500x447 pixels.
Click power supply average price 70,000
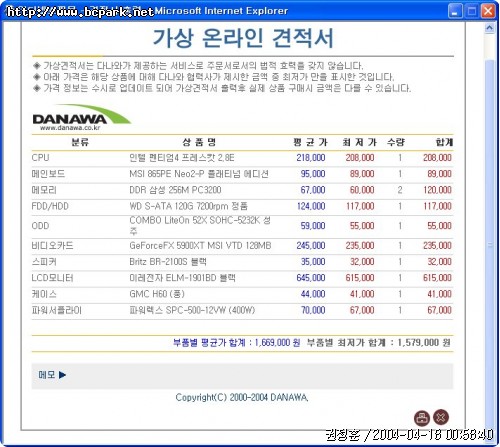pos(313,310)
